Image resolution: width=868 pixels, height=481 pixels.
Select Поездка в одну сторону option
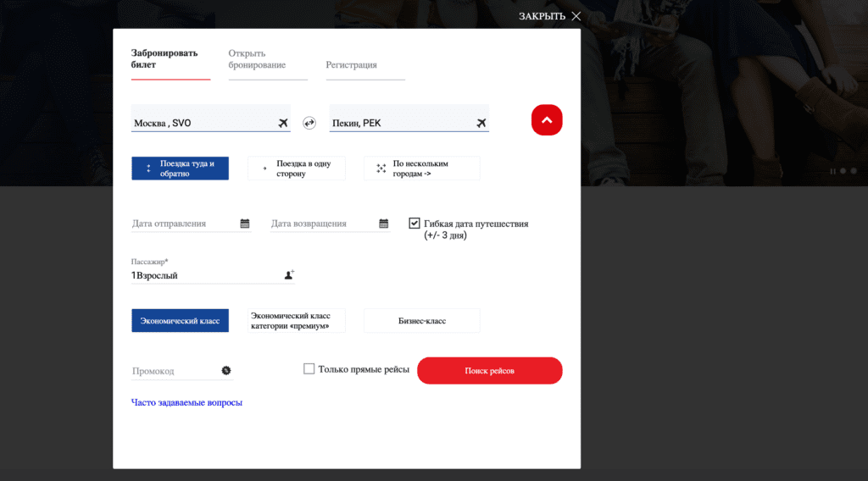click(297, 168)
